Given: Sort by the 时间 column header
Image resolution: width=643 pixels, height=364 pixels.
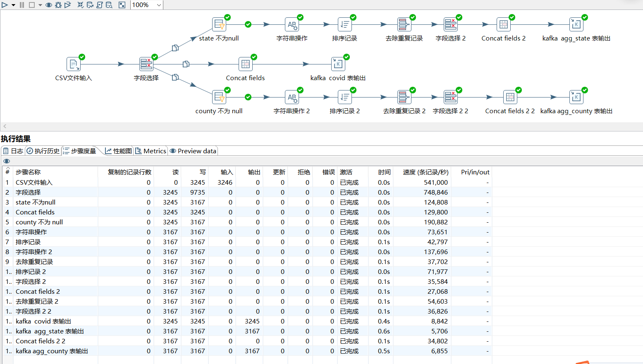Looking at the screenshot, I should click(380, 172).
